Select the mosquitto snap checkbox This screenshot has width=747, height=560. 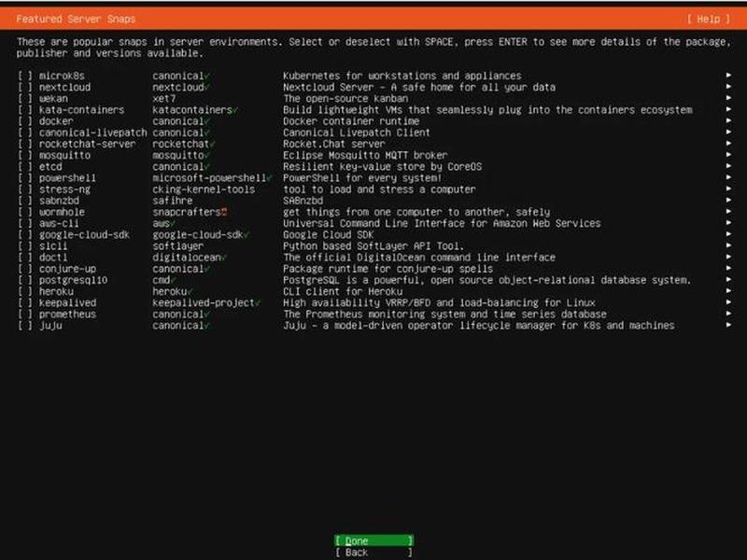25,155
